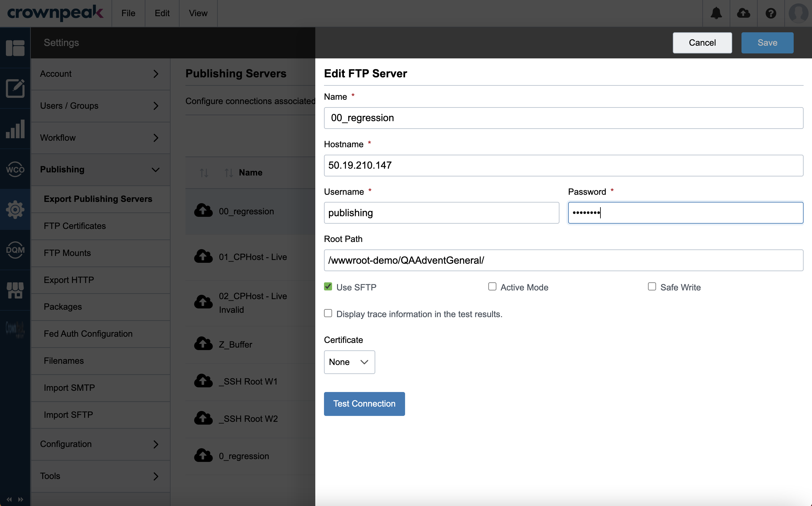Uncheck the Use SFTP checkbox
The width and height of the screenshot is (812, 506).
tap(328, 286)
